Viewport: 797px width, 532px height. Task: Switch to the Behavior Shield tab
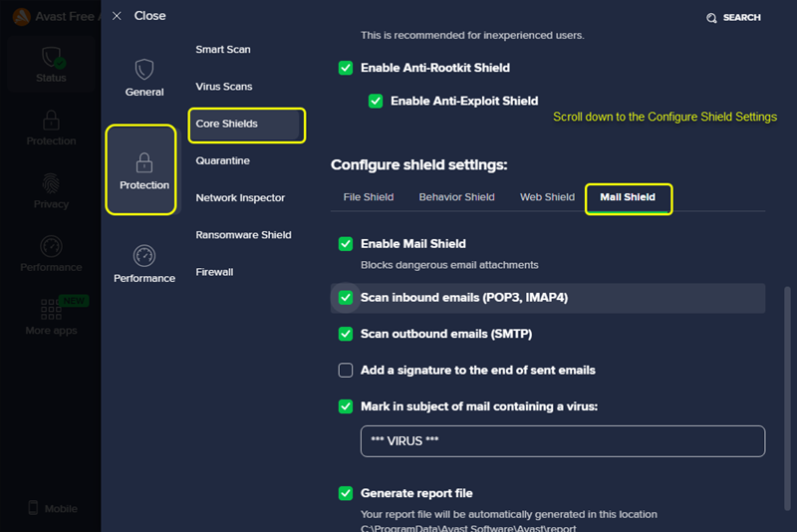click(x=456, y=197)
